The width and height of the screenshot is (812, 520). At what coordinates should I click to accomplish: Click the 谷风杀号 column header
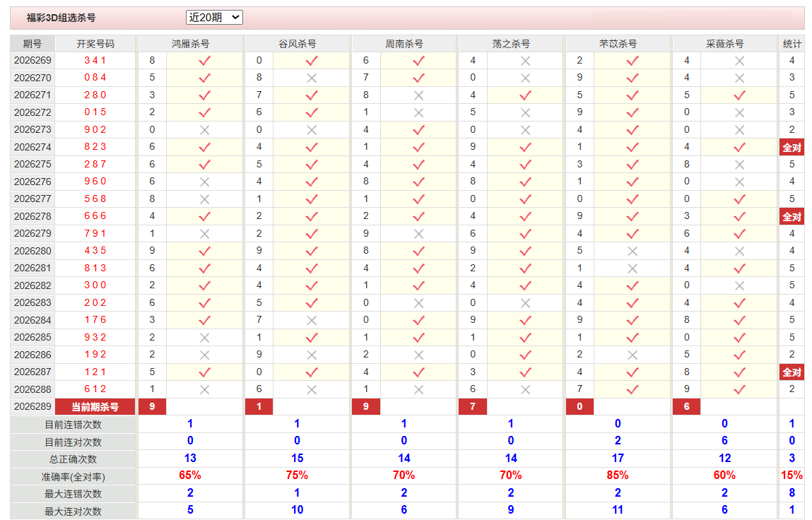tap(298, 44)
